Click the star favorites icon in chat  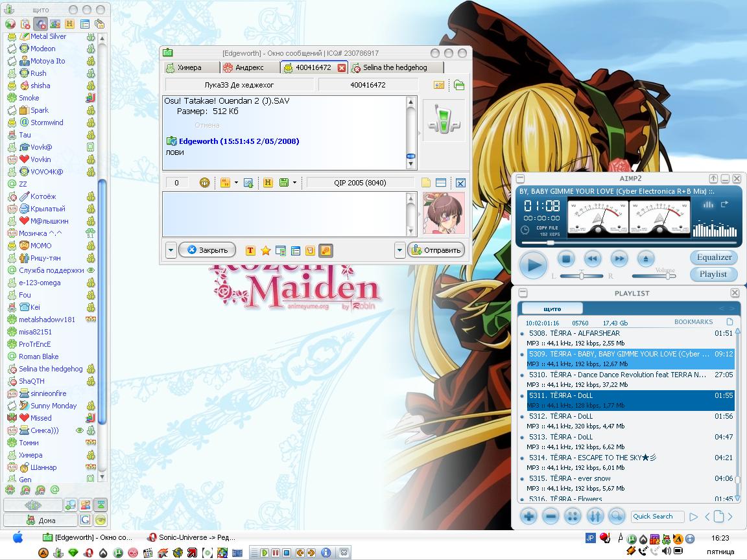(265, 250)
